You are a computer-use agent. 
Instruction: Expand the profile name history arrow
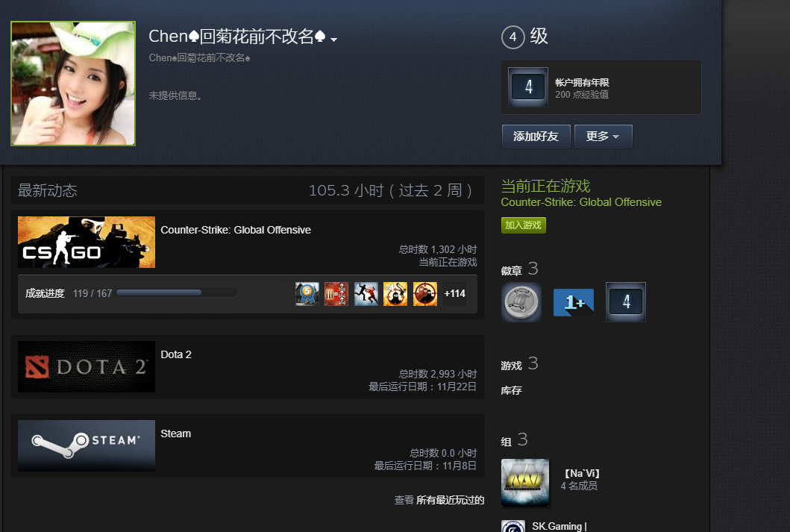point(333,40)
